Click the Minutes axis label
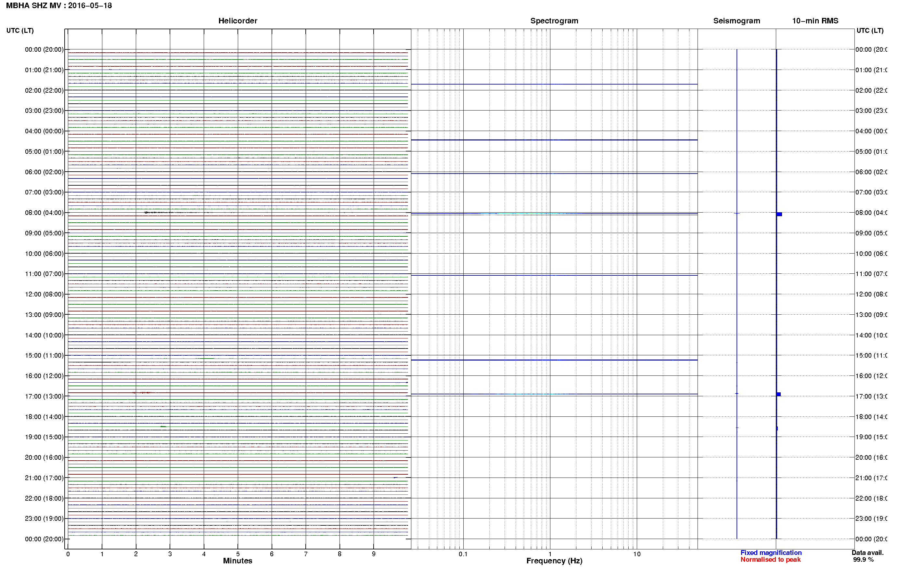924x578 pixels. [237, 561]
